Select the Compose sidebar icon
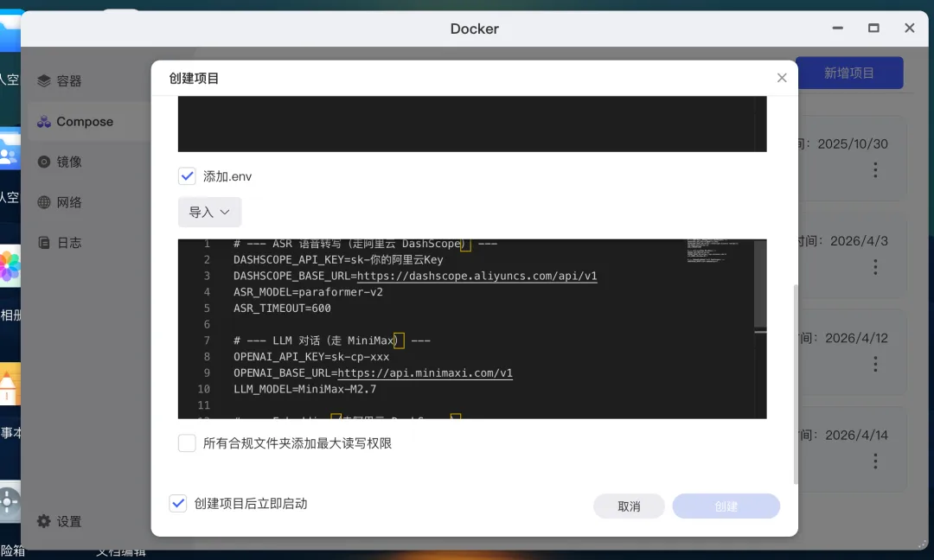This screenshot has height=560, width=934. pyautogui.click(x=43, y=121)
